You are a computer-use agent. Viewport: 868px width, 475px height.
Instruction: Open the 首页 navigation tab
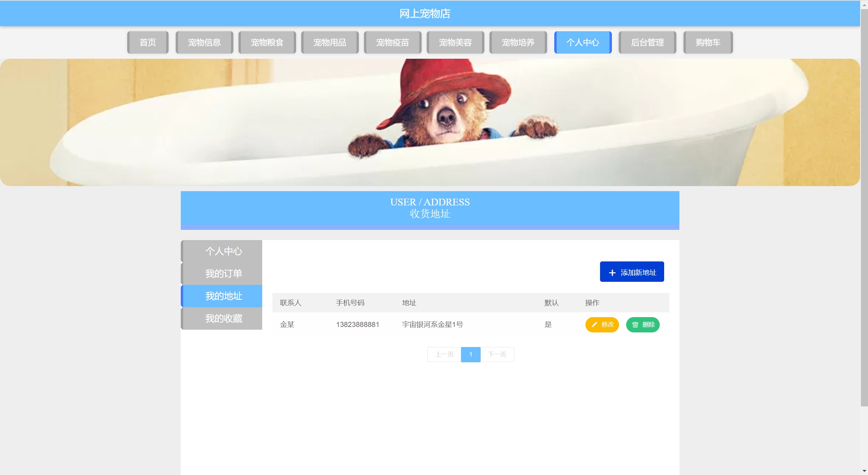(x=148, y=42)
